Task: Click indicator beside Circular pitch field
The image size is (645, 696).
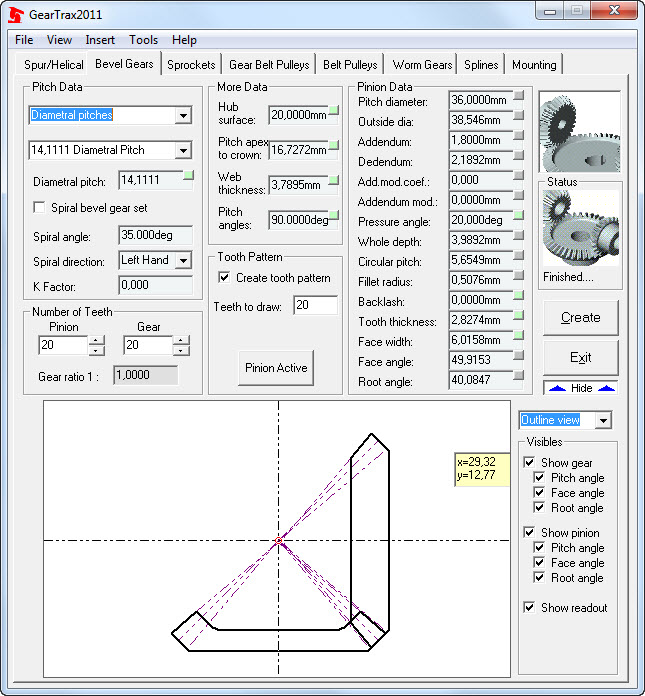Action: [518, 256]
